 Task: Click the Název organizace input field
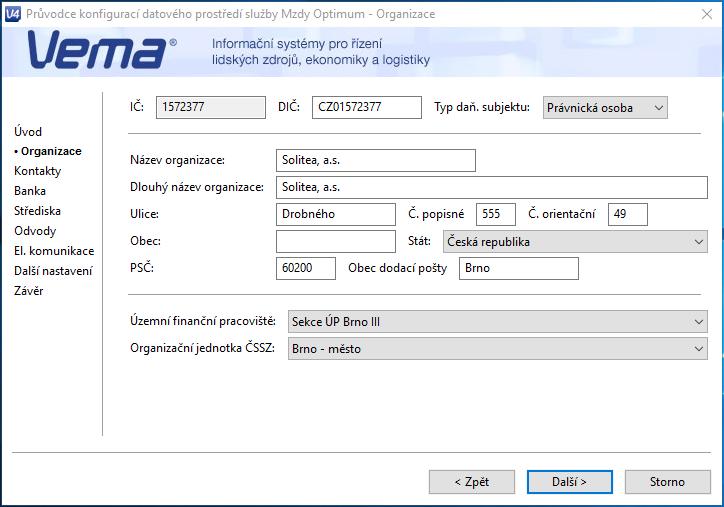375,160
